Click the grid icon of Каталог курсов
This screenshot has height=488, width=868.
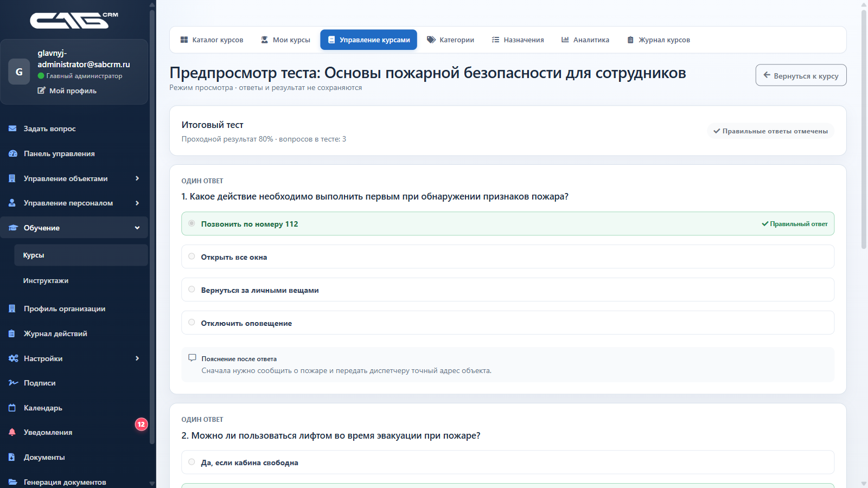pyautogui.click(x=184, y=40)
